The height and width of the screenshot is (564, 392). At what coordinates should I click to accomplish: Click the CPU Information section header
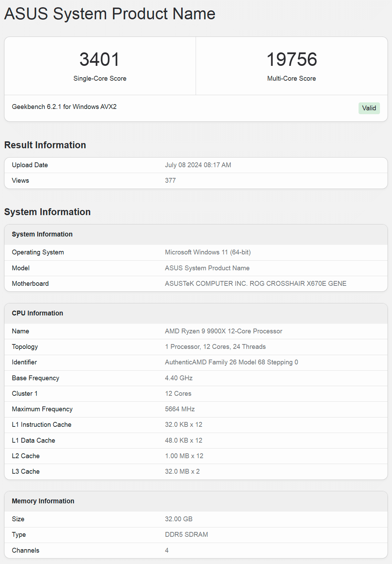coord(38,313)
